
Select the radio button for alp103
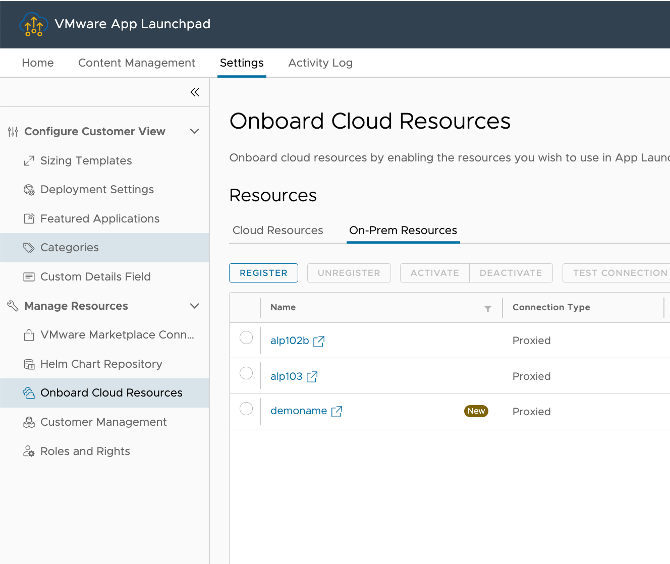click(x=246, y=373)
